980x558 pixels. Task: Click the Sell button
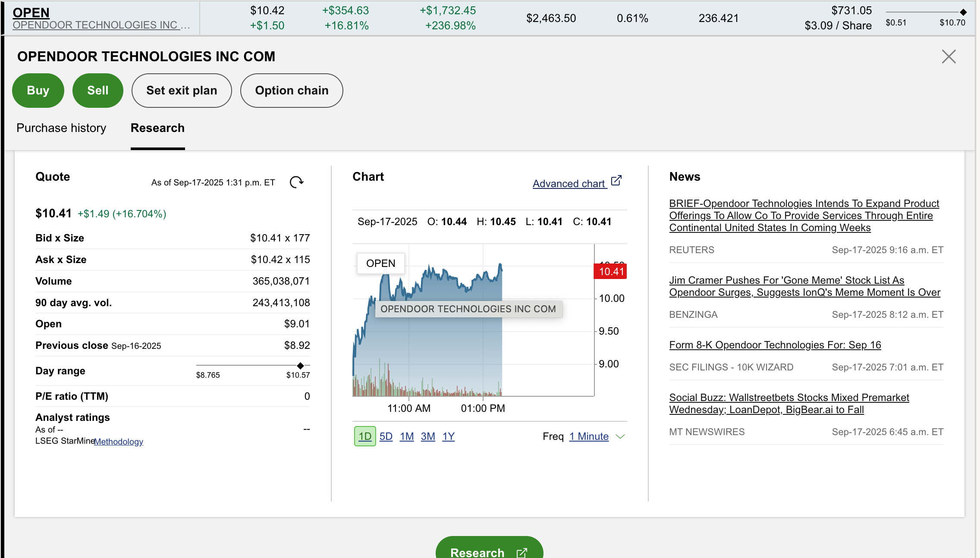click(x=98, y=91)
